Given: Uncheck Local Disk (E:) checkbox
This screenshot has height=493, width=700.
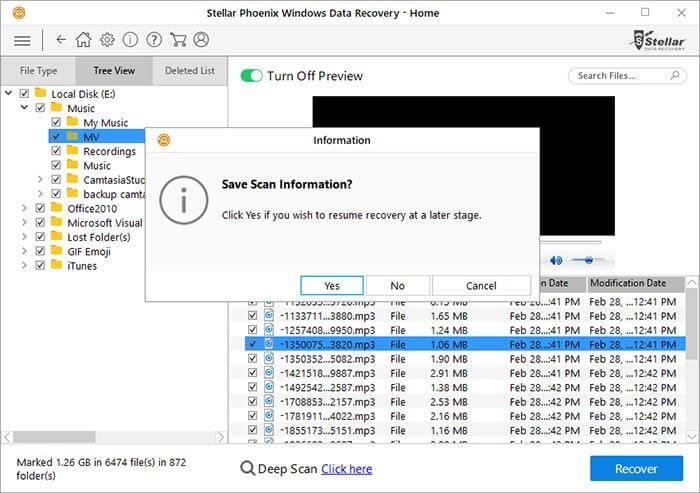Looking at the screenshot, I should click(24, 93).
